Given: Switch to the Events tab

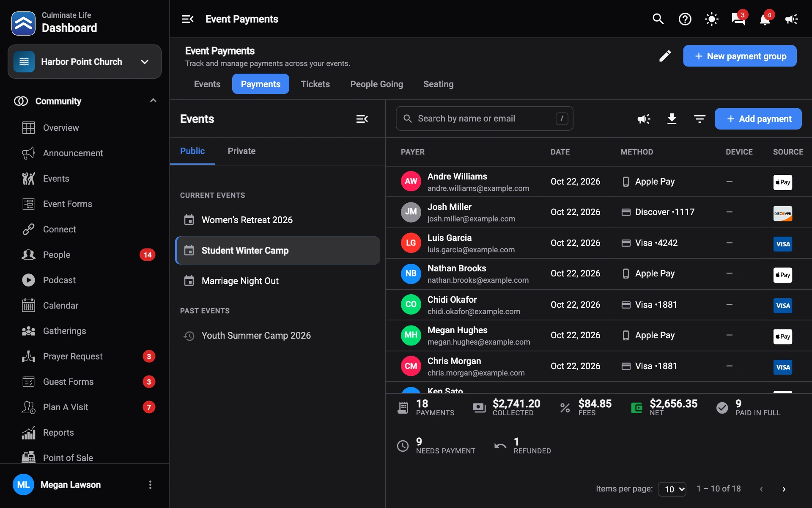Looking at the screenshot, I should pyautogui.click(x=207, y=84).
